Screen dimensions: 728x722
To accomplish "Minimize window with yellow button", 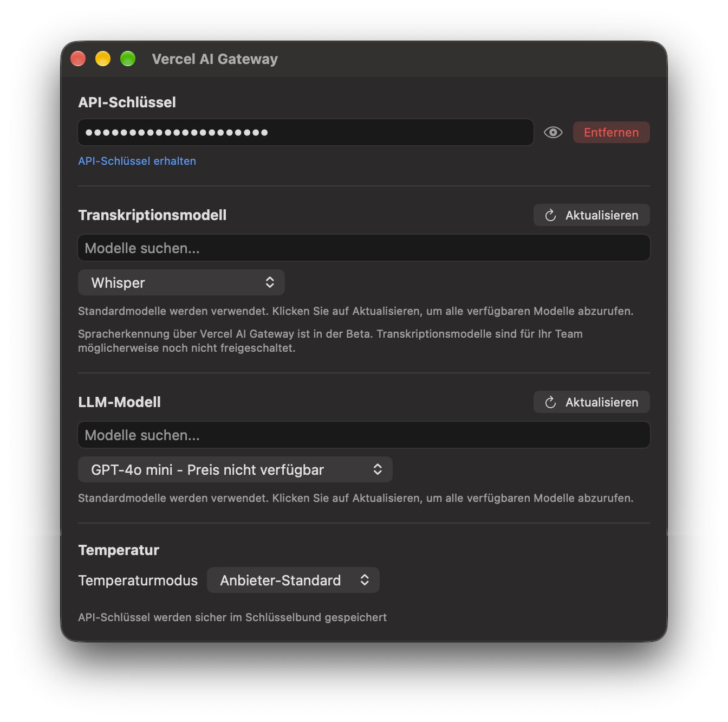I will click(103, 59).
